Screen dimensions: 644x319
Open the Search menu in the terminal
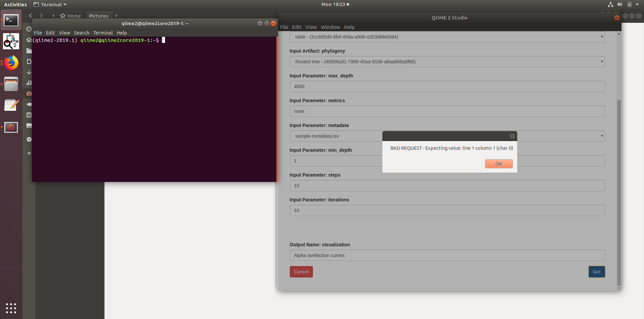click(x=82, y=33)
